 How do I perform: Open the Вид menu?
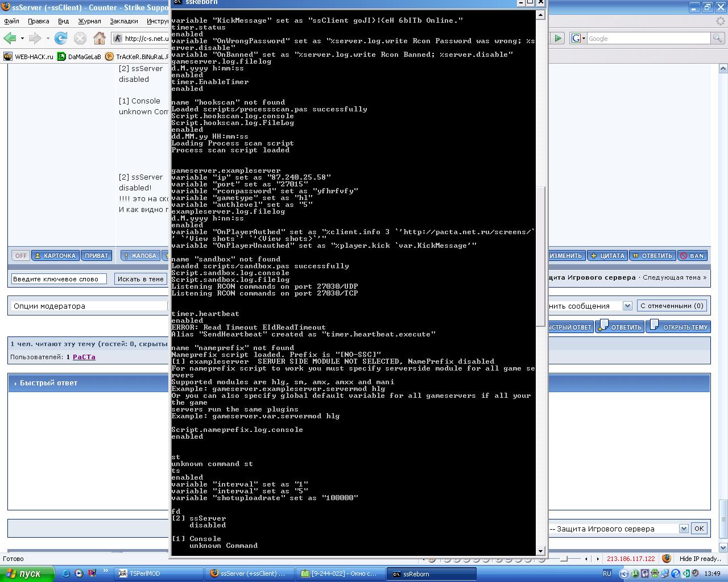(x=63, y=21)
